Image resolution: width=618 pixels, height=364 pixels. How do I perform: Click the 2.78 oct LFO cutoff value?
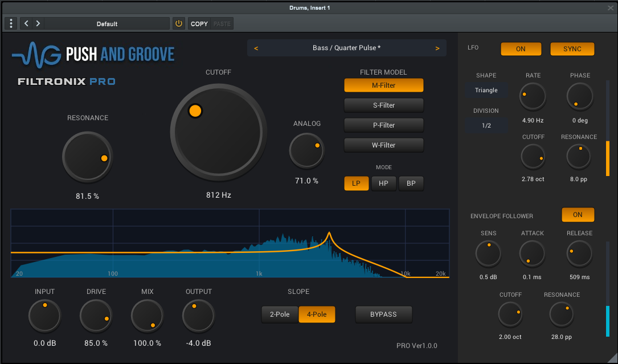[533, 179]
